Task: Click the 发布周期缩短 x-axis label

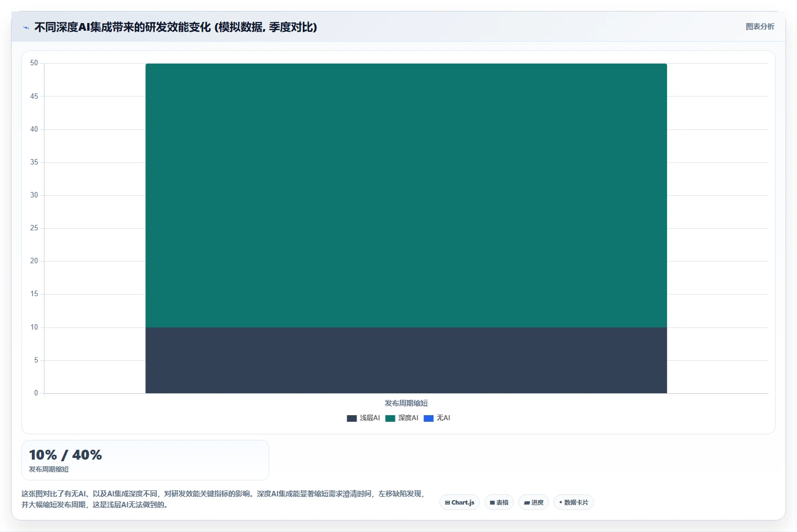Action: [406, 403]
